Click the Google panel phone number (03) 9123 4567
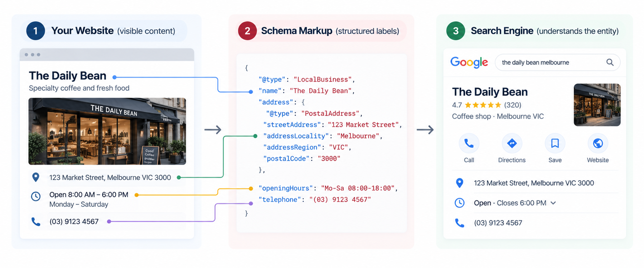Screen dimensions: 644x268 (498, 223)
